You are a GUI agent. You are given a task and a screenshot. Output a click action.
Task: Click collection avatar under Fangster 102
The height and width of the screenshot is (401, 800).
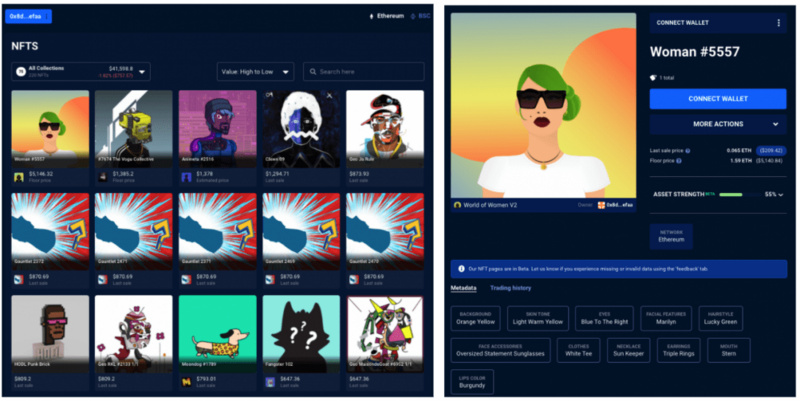pyautogui.click(x=270, y=382)
